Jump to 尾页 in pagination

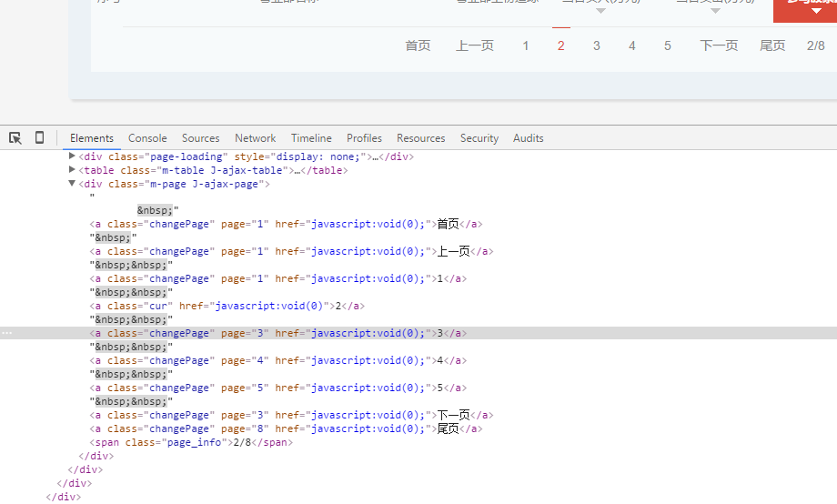772,45
